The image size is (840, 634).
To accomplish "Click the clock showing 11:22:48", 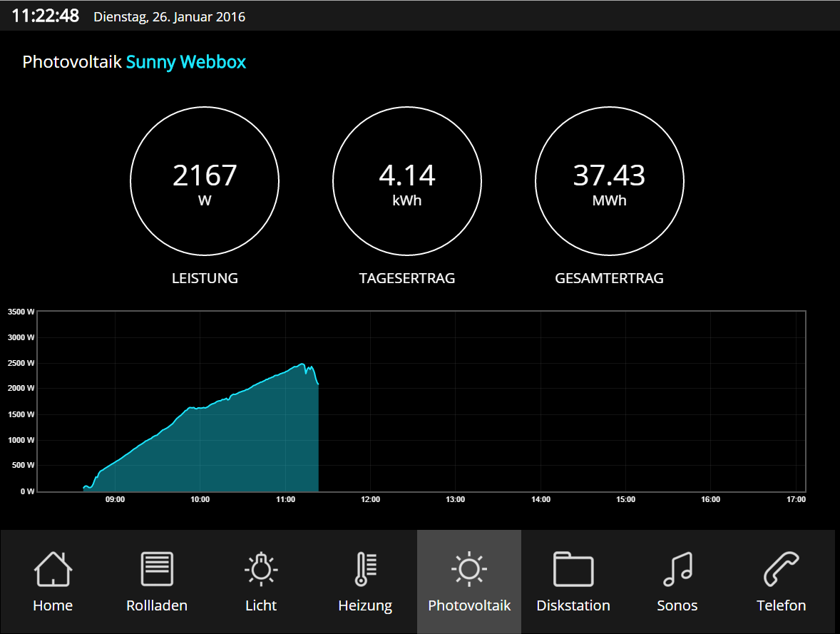I will (x=46, y=16).
